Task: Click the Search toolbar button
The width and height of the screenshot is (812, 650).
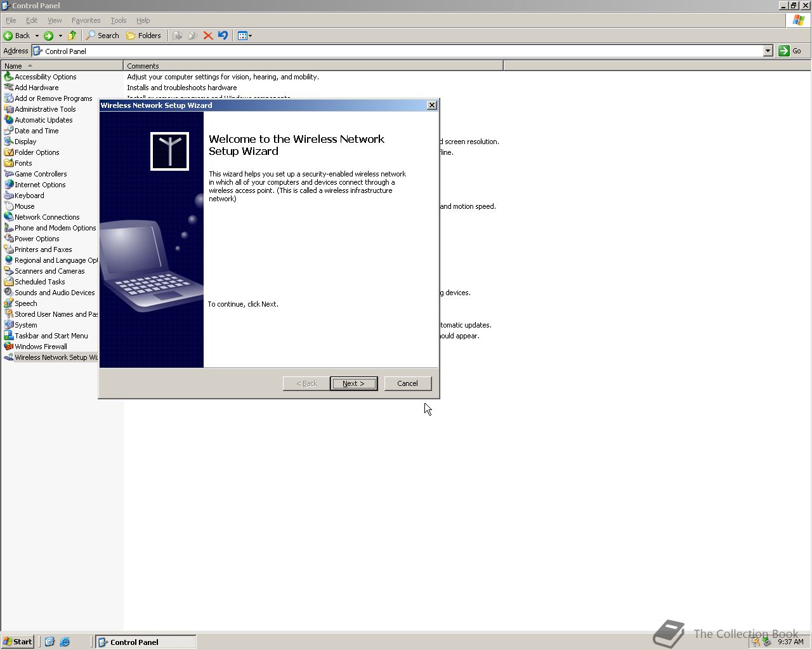Action: pyautogui.click(x=103, y=36)
